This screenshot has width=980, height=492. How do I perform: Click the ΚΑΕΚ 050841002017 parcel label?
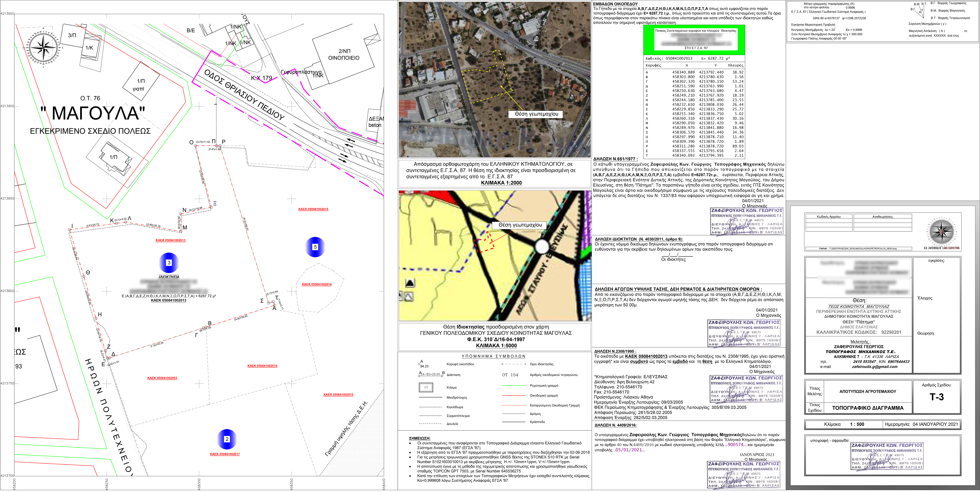pyautogui.click(x=225, y=454)
